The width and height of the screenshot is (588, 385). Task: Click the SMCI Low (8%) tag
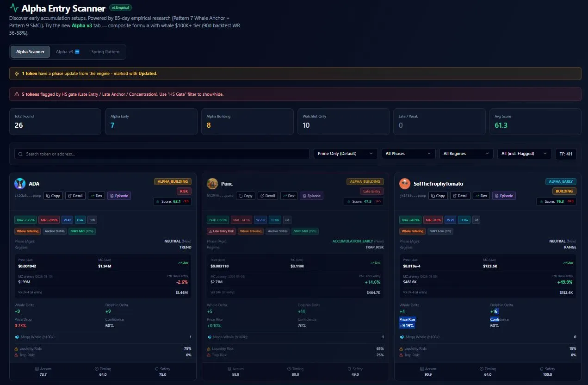(x=439, y=231)
